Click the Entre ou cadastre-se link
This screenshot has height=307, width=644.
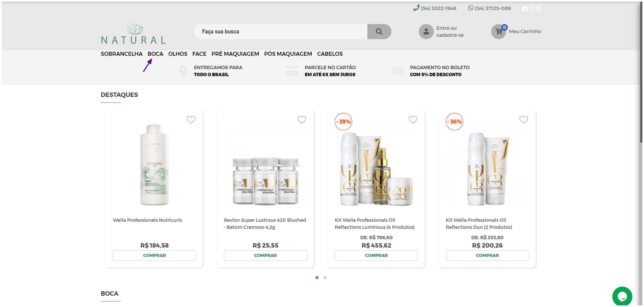tap(450, 31)
